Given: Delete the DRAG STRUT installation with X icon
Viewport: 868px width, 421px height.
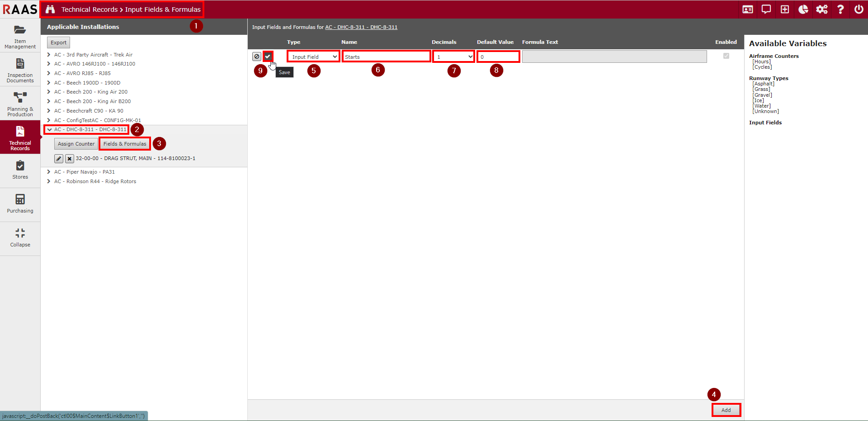Looking at the screenshot, I should pos(69,159).
